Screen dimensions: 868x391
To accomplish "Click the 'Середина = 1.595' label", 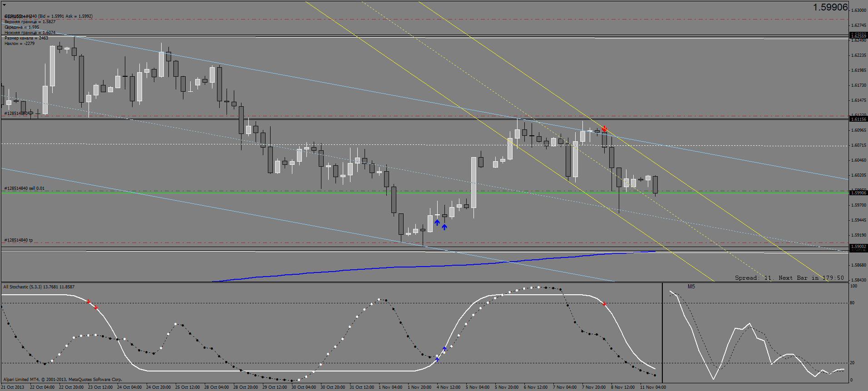I will (x=22, y=27).
